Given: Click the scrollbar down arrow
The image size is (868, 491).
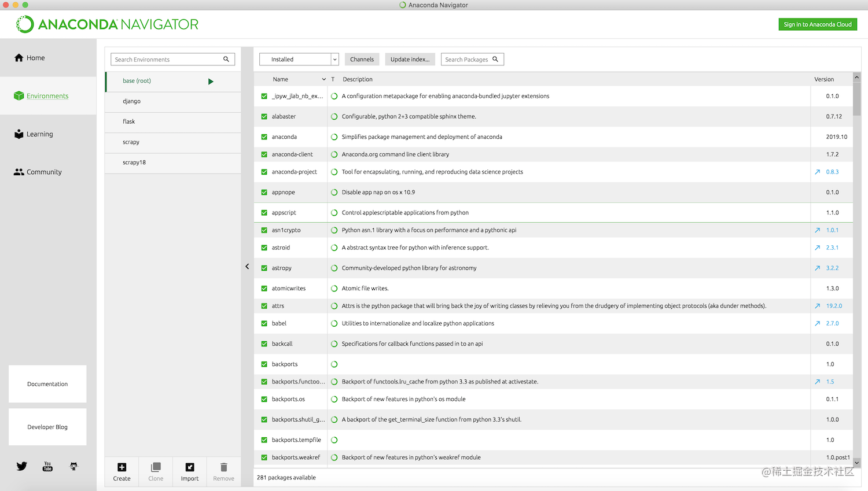Looking at the screenshot, I should pyautogui.click(x=857, y=463).
